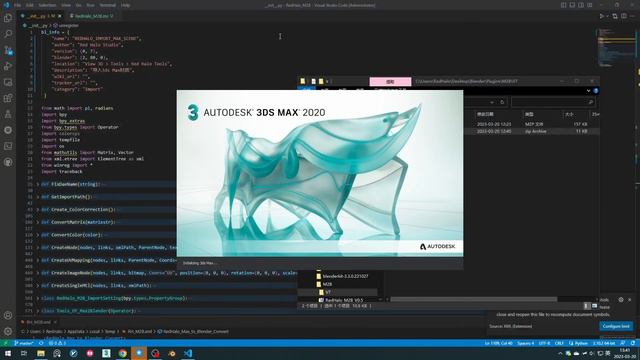Close the notification with its X icon

point(629,300)
